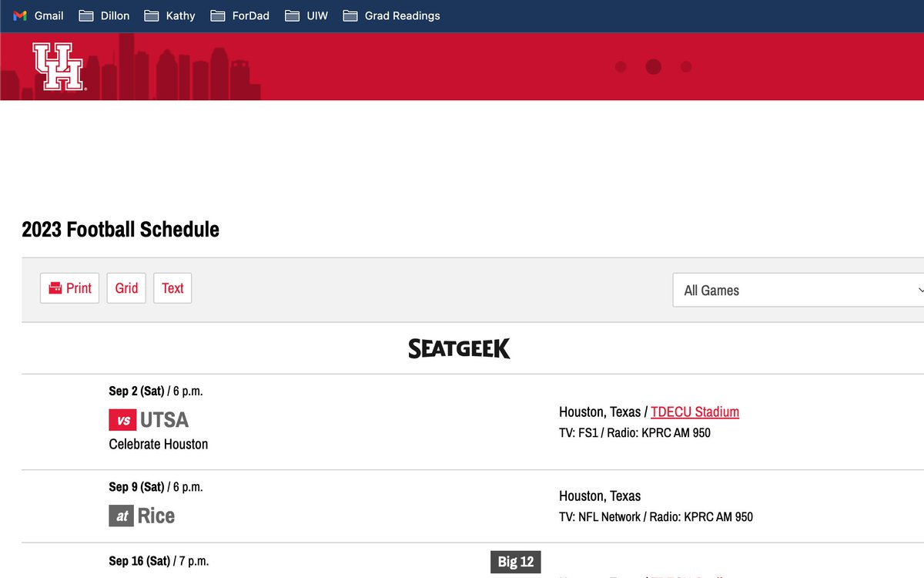
Task: Click the UTSA opponent name
Action: point(164,420)
